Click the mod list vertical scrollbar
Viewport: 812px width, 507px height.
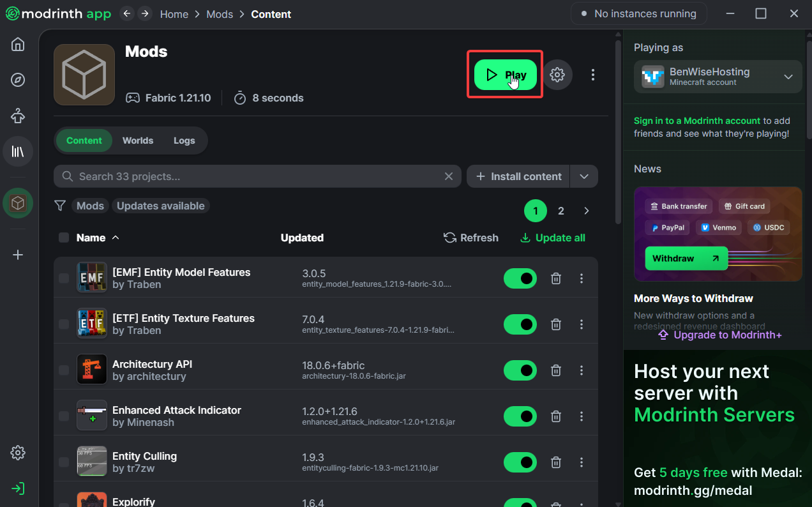617,132
